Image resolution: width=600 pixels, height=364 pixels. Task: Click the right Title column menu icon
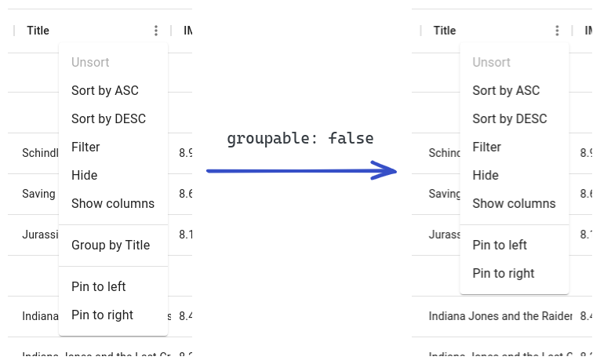pyautogui.click(x=557, y=31)
